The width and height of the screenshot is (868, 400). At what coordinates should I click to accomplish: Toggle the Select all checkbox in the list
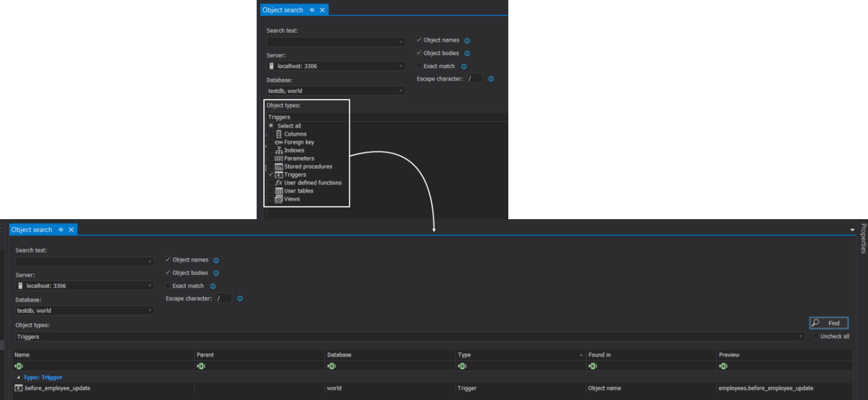coord(271,126)
